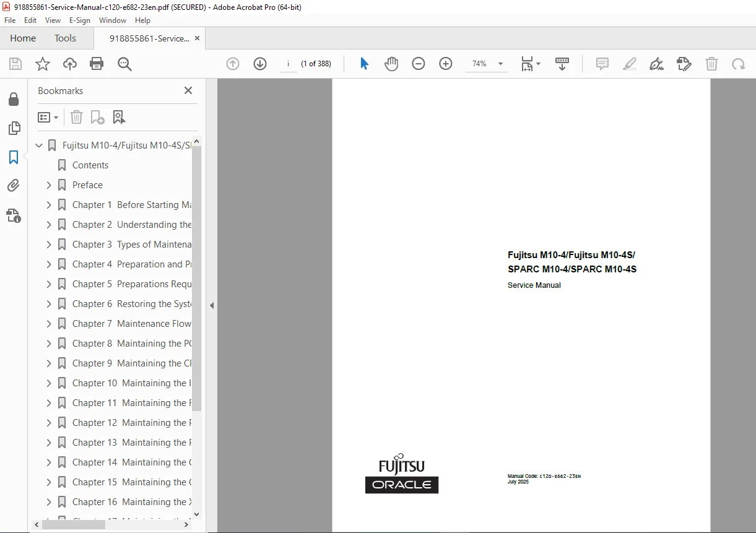The width and height of the screenshot is (756, 533).
Task: Go to Chapter 8 Maintaining bookmark
Action: coord(132,344)
